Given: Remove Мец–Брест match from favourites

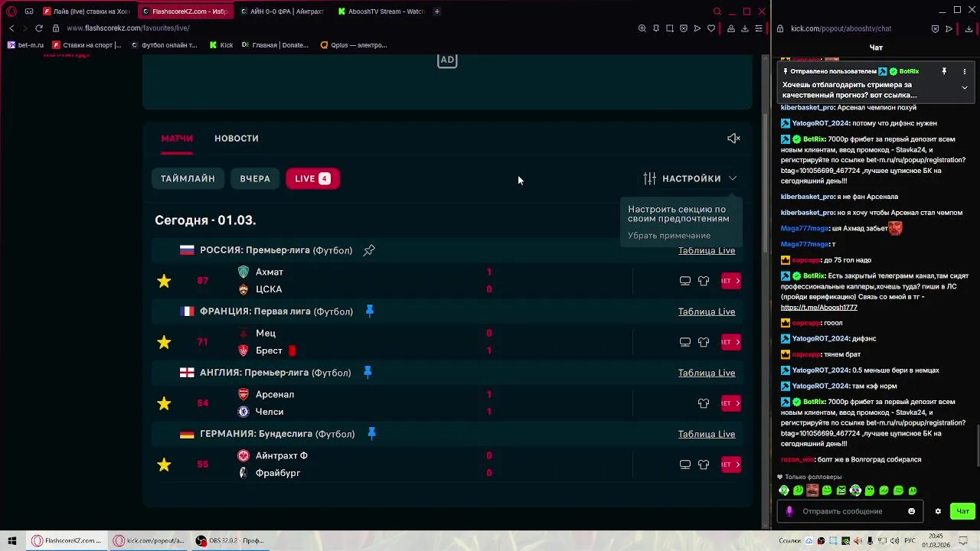Looking at the screenshot, I should point(164,342).
